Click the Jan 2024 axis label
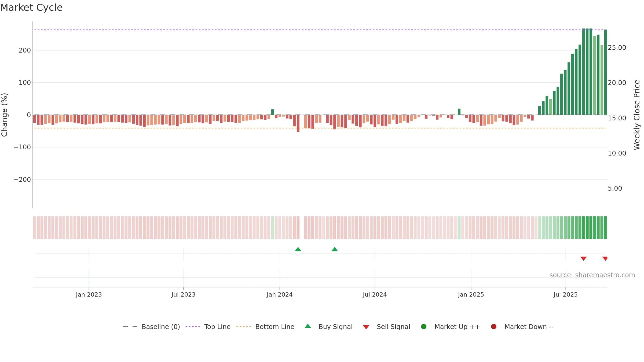 tap(280, 295)
